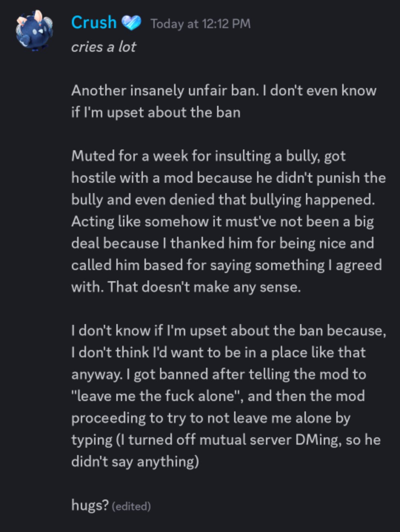Viewport: 400px width, 532px height.
Task: Click the line starting Muted for a week
Action: tap(208, 156)
